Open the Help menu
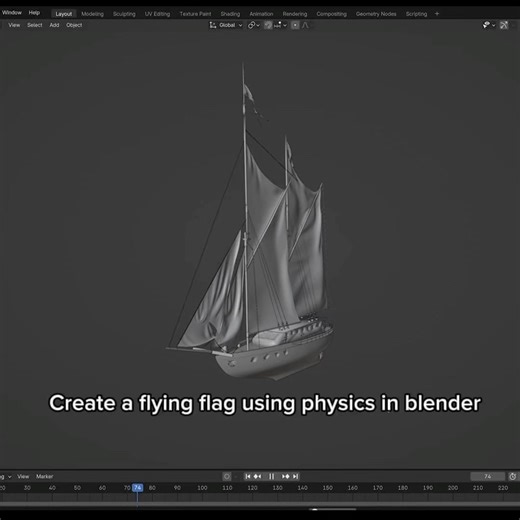The width and height of the screenshot is (520, 520). (x=34, y=13)
